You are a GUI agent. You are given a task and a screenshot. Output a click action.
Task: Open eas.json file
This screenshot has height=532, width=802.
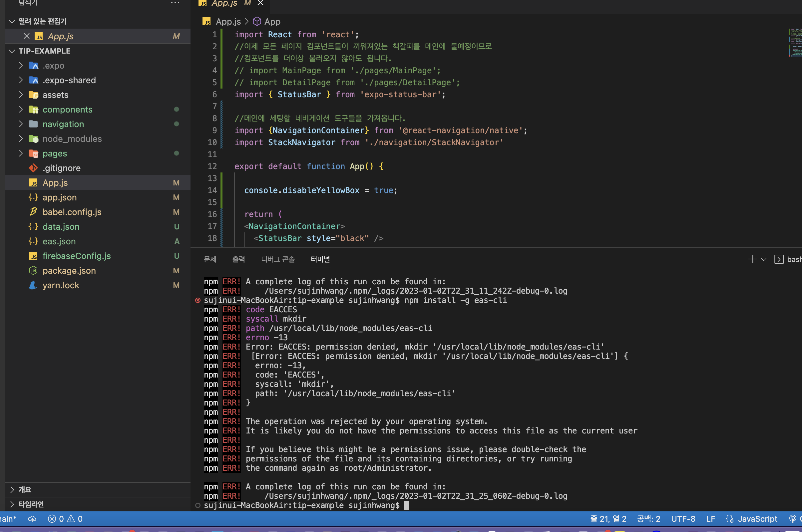(x=98, y=241)
